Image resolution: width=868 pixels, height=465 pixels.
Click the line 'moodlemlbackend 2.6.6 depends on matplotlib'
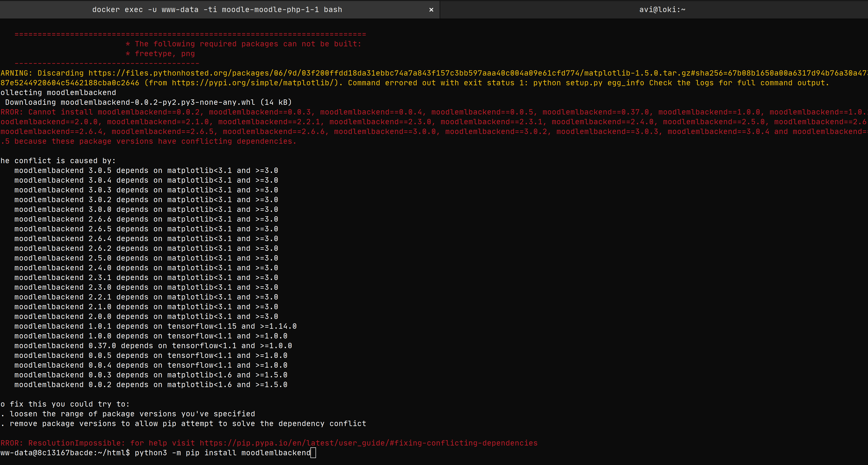[146, 219]
